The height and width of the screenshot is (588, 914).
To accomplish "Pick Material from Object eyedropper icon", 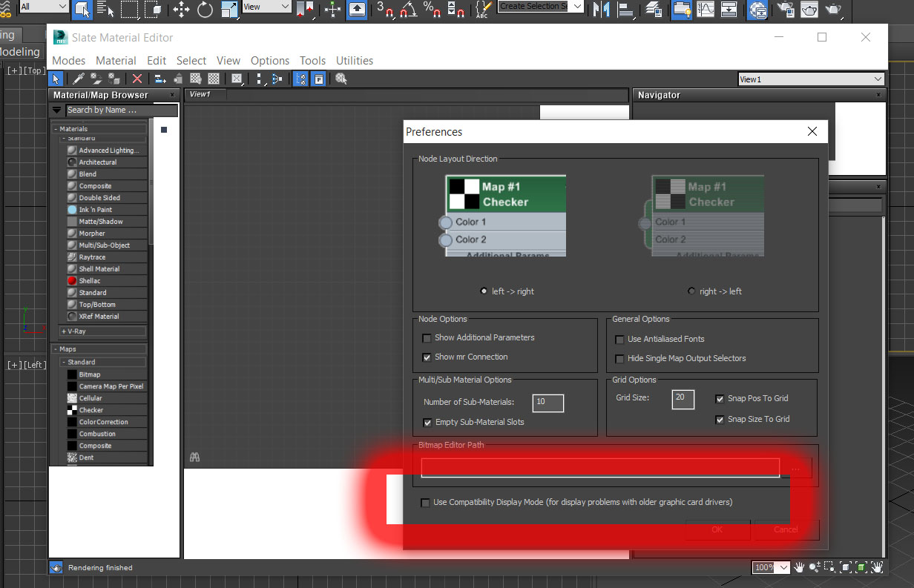I will pyautogui.click(x=79, y=79).
